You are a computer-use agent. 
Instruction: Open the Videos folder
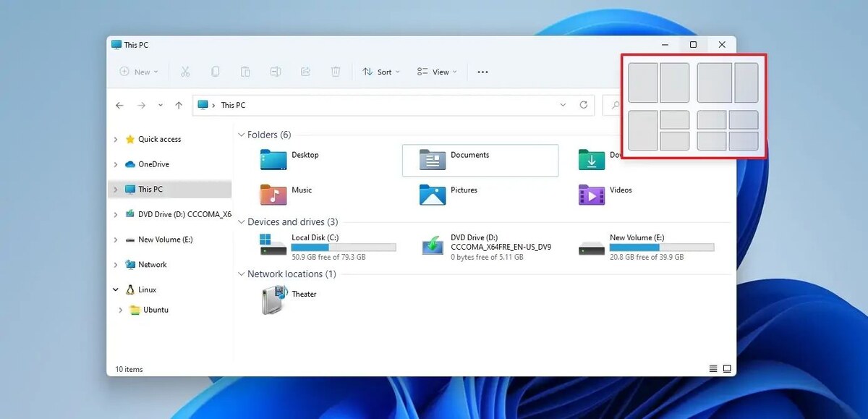pos(606,194)
